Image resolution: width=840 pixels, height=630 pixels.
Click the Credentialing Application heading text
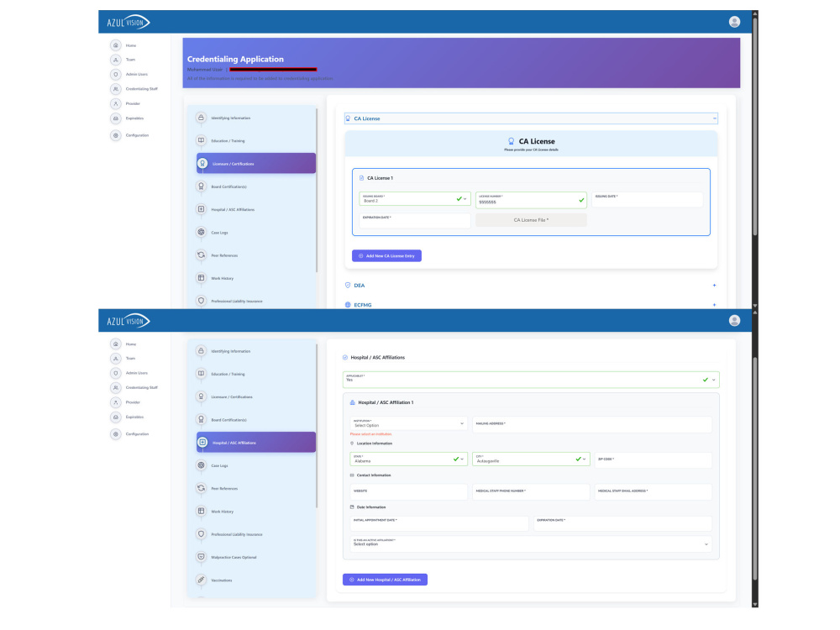(x=235, y=59)
